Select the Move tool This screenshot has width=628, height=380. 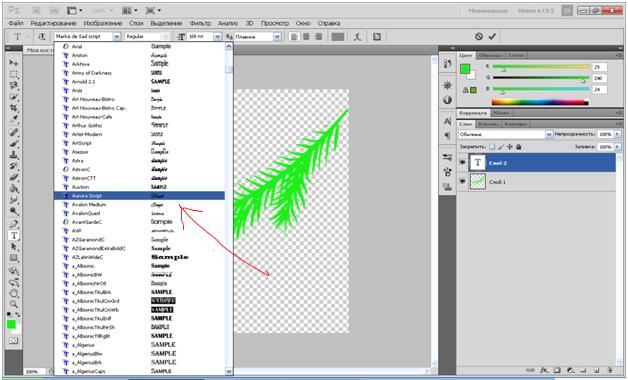(14, 63)
